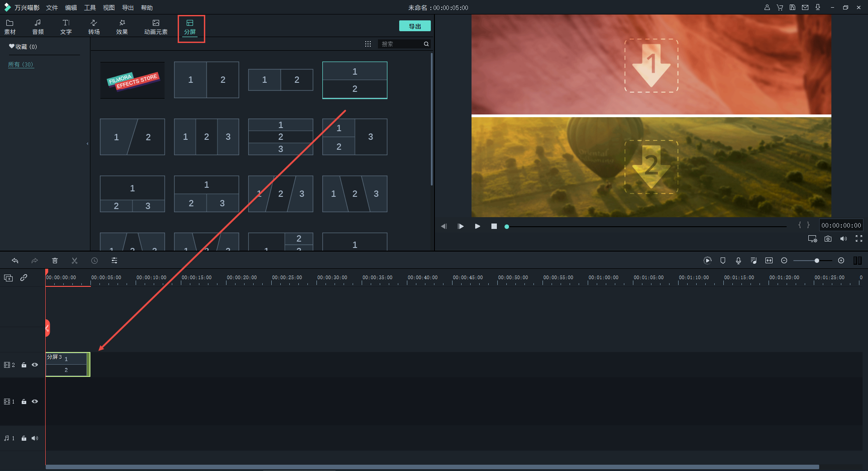This screenshot has width=868, height=471.
Task: Open the grid view options icon
Action: click(368, 44)
